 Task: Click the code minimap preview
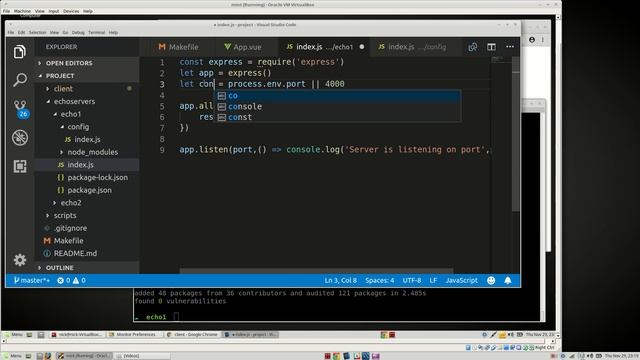click(x=497, y=60)
